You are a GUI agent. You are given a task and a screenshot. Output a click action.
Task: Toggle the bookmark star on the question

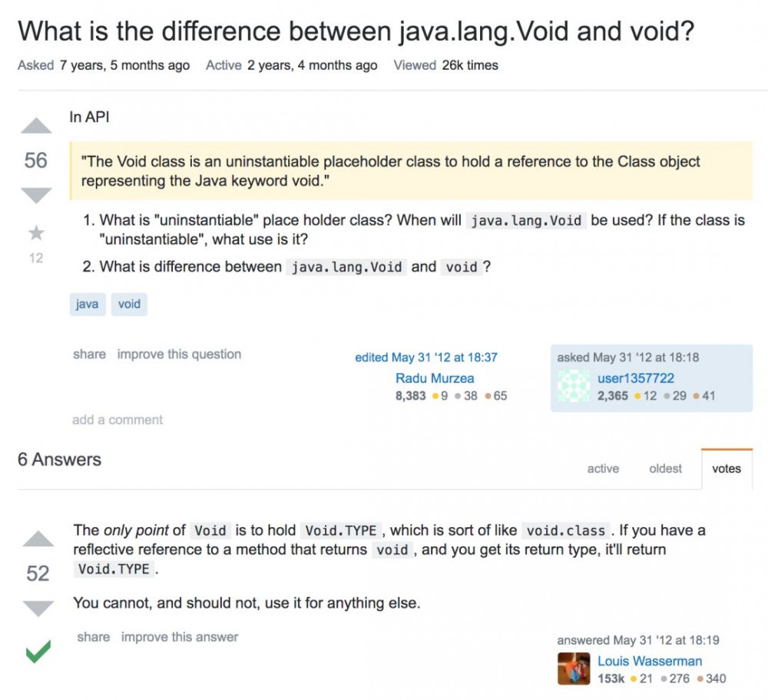point(35,233)
